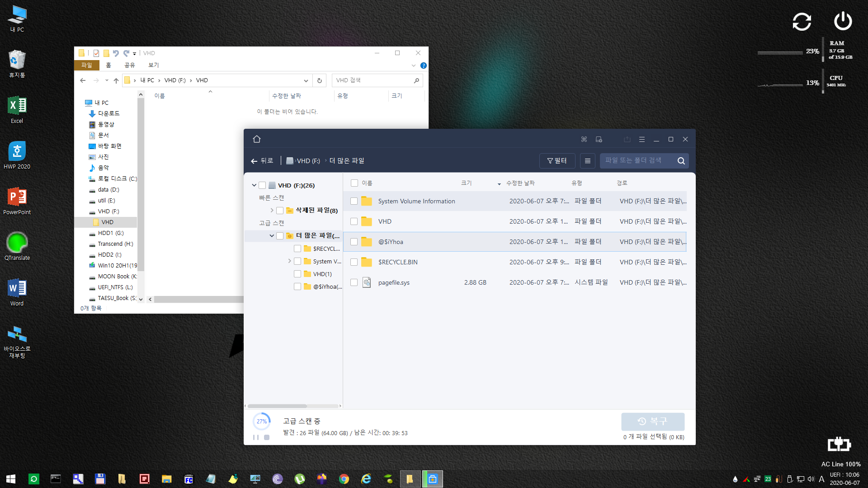Click the tree panel horizontal scrollbar
The width and height of the screenshot is (868, 488).
(x=277, y=406)
